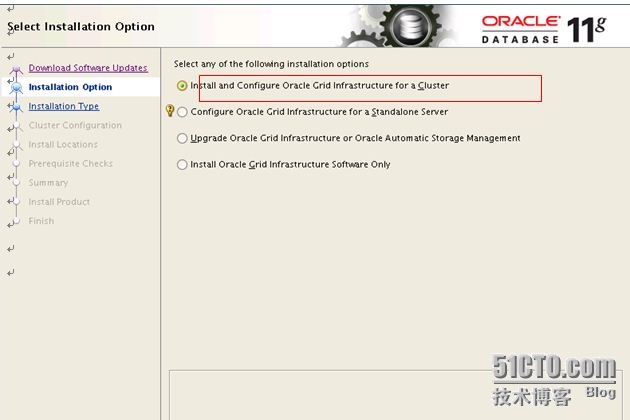Click 'Select any of the following installation options' text
This screenshot has height=420, width=630.
(271, 64)
